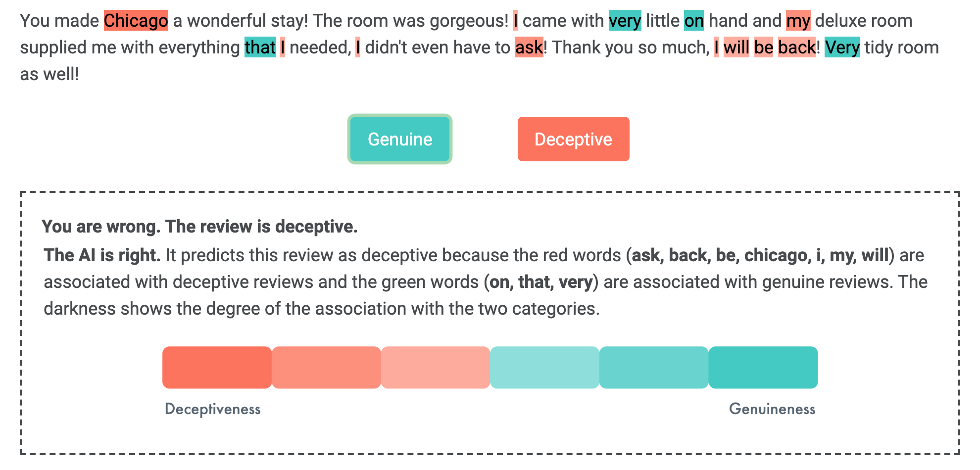Click highlighted word "that" in the review
Viewport: 980px width, 470px height.
click(x=260, y=47)
